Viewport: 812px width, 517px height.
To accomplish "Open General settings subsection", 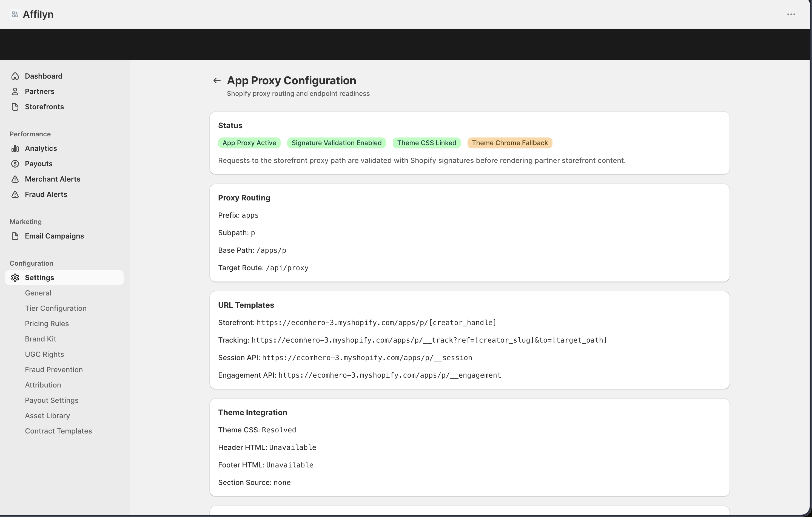I will [38, 293].
